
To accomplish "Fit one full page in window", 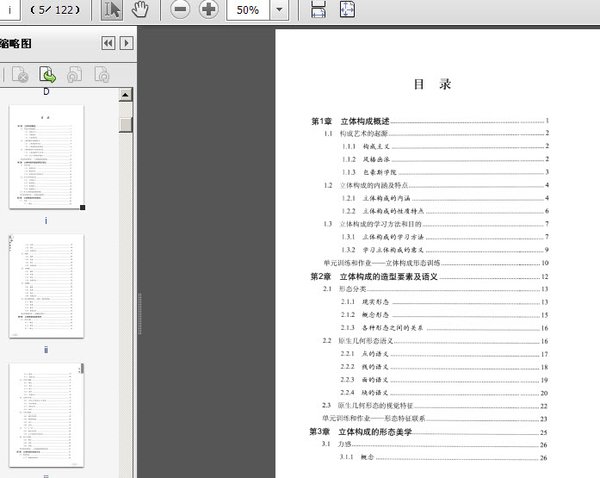I will [x=346, y=11].
